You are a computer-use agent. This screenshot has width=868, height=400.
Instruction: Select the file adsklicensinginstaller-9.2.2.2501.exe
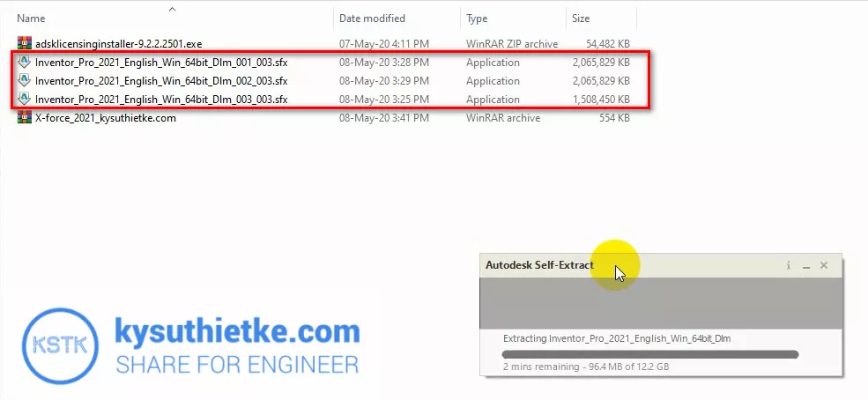click(x=118, y=44)
